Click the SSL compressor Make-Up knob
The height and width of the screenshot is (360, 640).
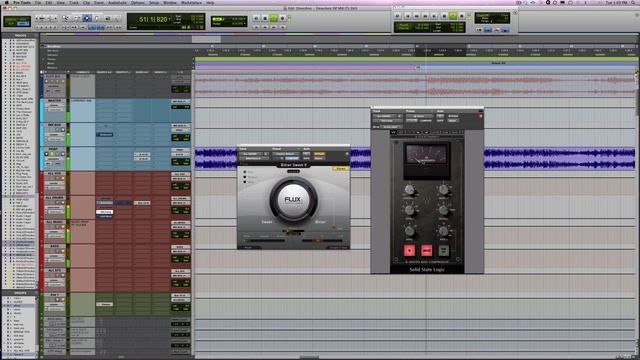point(444,190)
